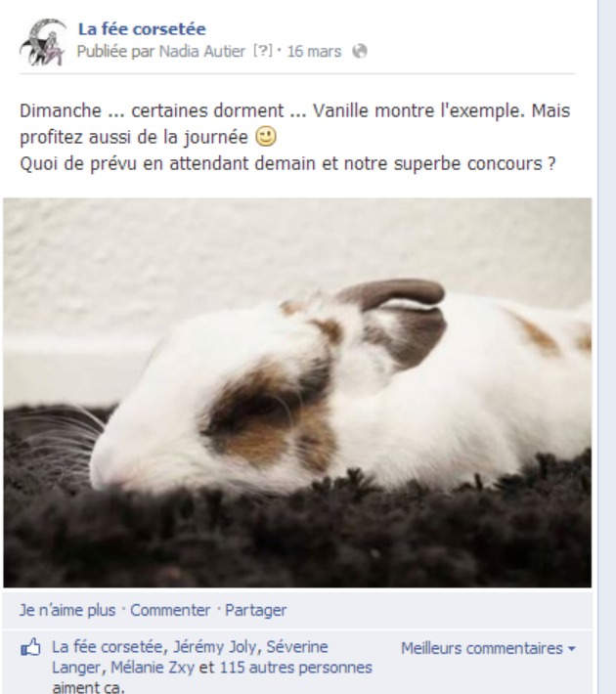Click the smiley emoji in post text
The image size is (616, 694).
(266, 137)
